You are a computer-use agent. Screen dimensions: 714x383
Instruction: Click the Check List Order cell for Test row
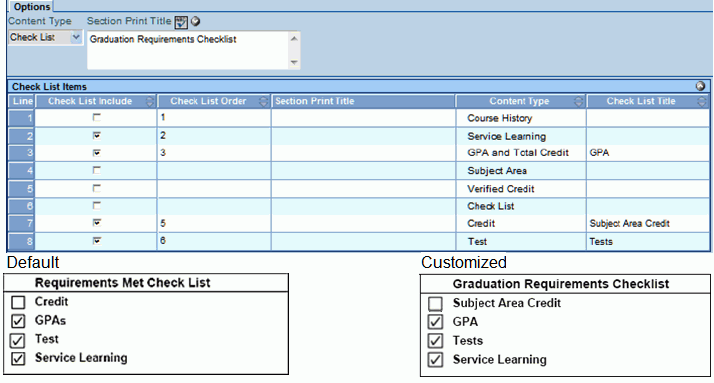point(214,241)
